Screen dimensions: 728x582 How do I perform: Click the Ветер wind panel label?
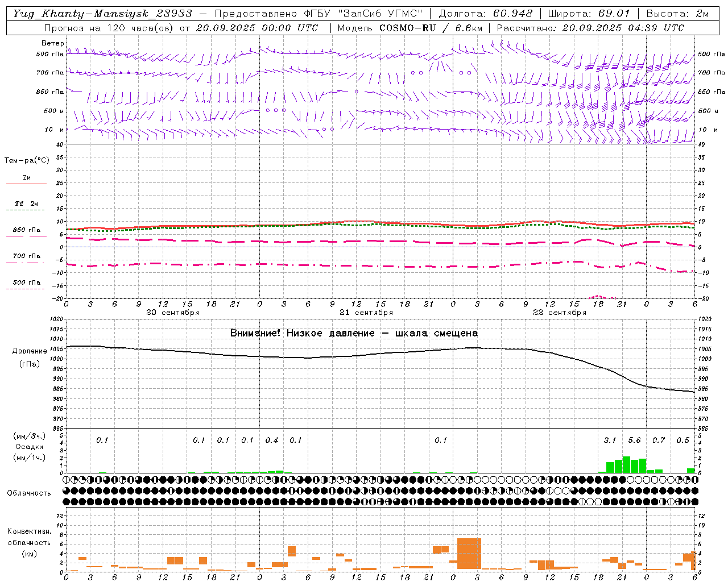[x=53, y=43]
